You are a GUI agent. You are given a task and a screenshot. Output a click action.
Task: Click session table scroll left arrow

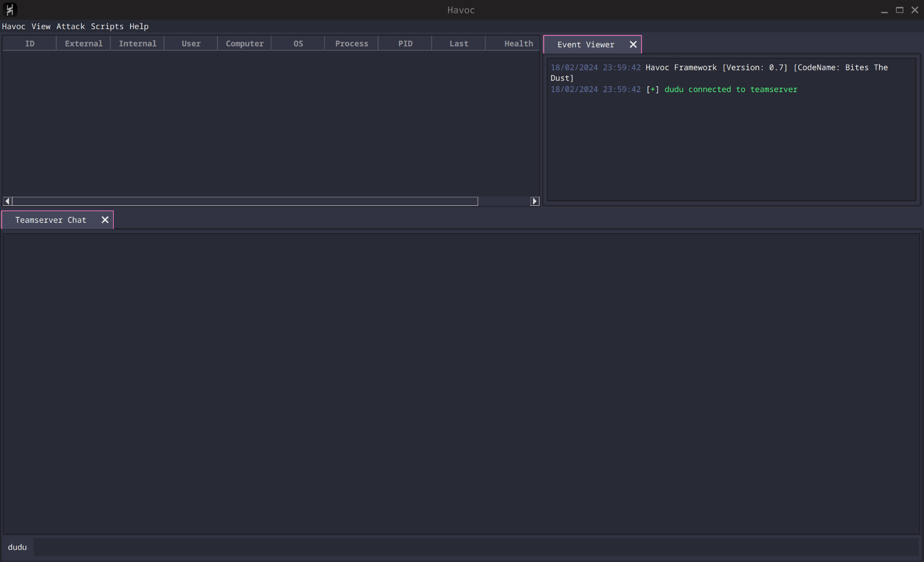pos(7,201)
